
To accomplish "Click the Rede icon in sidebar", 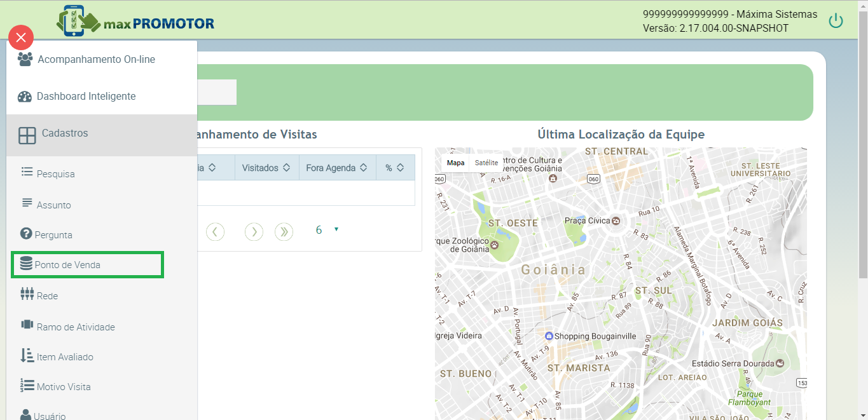I will click(x=27, y=294).
